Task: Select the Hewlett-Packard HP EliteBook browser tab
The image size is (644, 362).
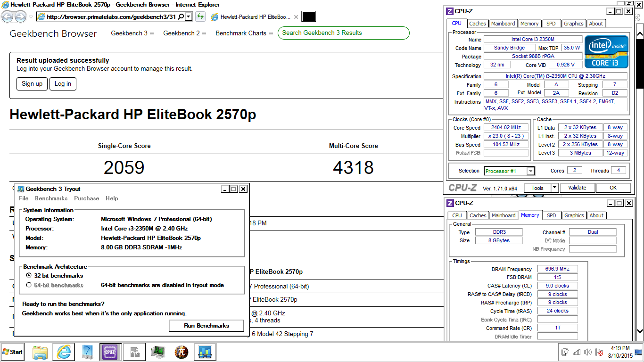Action: click(x=255, y=17)
